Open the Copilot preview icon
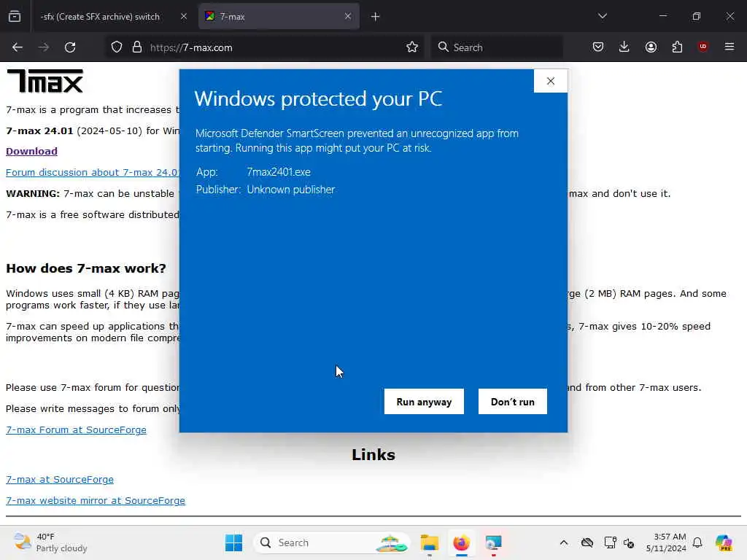Image resolution: width=747 pixels, height=560 pixels. pyautogui.click(x=724, y=542)
